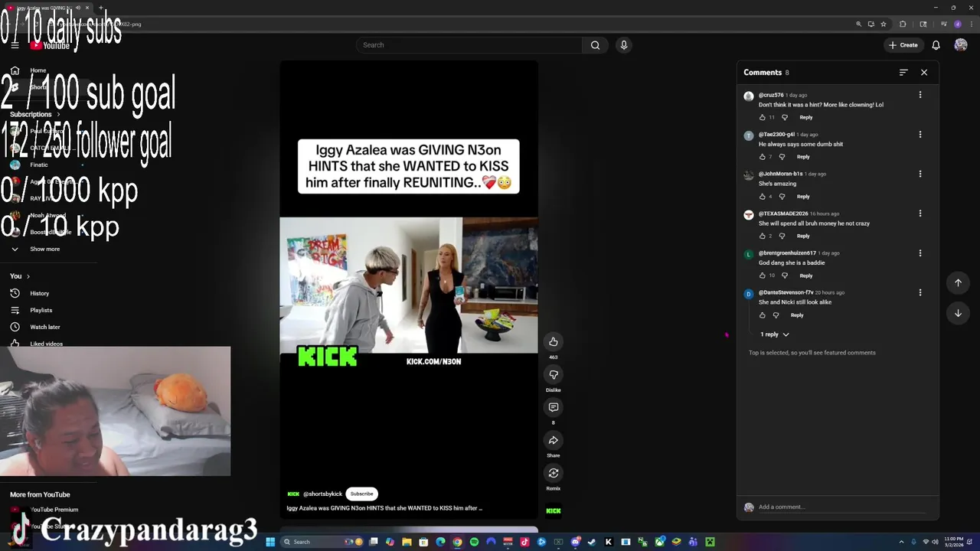980x551 pixels.
Task: Dislike @cruz576's comment
Action: pyautogui.click(x=784, y=117)
